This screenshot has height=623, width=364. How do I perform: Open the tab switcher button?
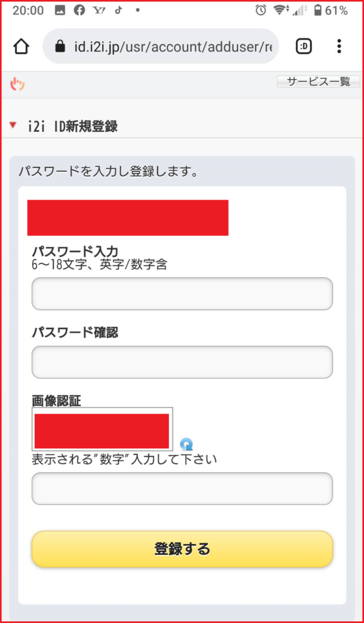pos(304,47)
